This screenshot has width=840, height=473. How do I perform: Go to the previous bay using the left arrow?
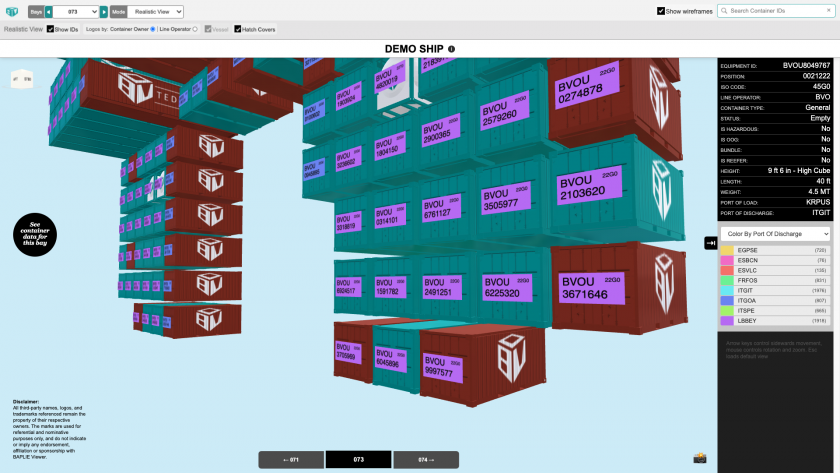coord(49,11)
